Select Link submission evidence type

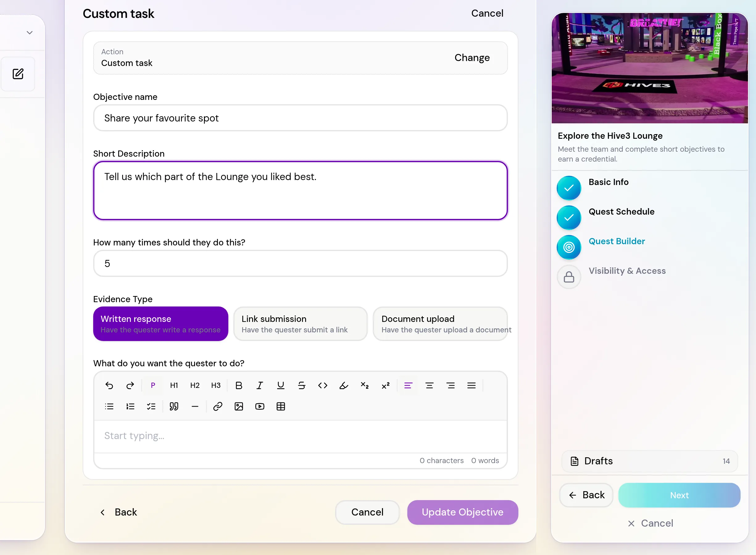(x=301, y=323)
